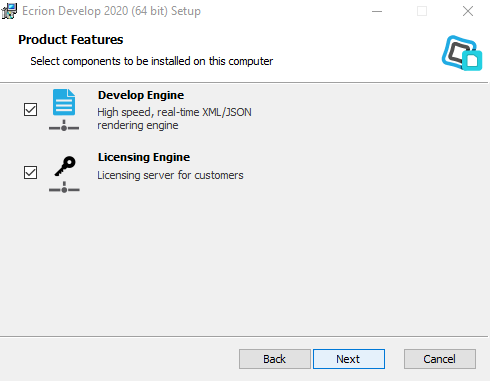
Task: Select the Licensing Engine heading text
Action: point(144,157)
